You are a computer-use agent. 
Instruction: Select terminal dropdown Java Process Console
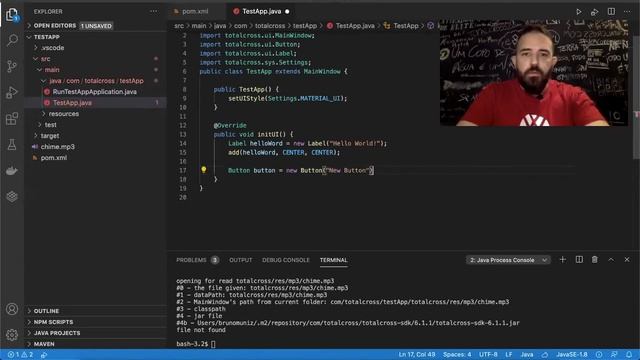(x=508, y=260)
